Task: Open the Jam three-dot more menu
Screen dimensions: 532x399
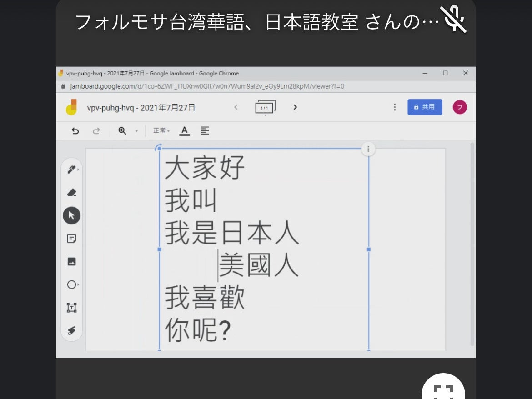Action: [x=395, y=107]
